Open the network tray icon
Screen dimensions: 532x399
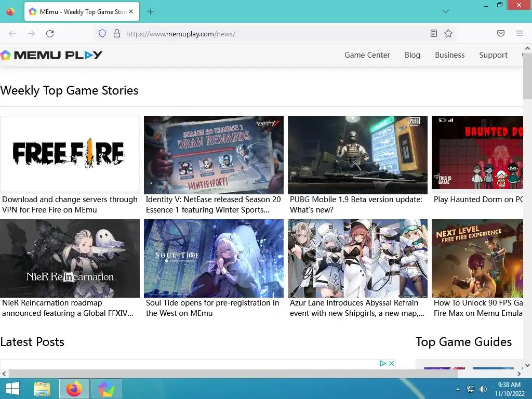pyautogui.click(x=471, y=389)
